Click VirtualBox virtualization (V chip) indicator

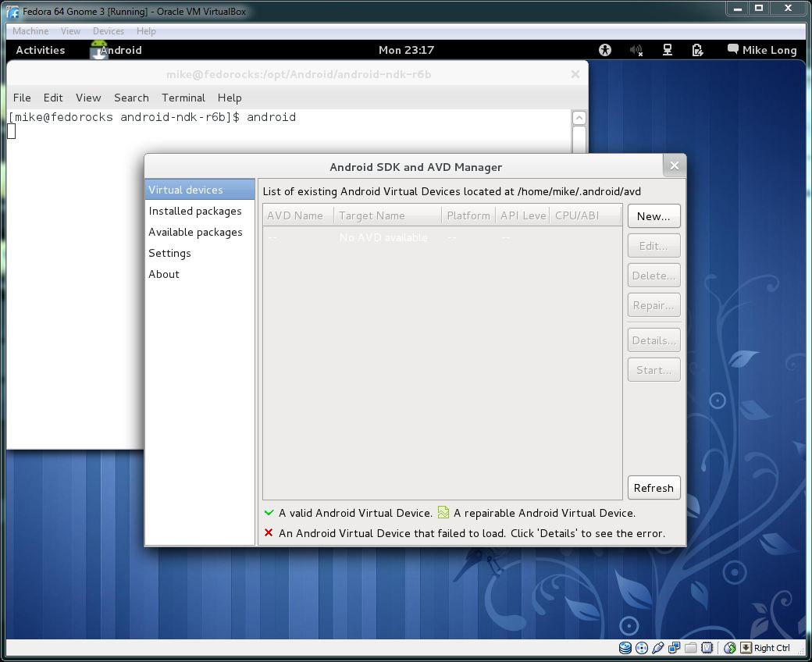pyautogui.click(x=707, y=647)
